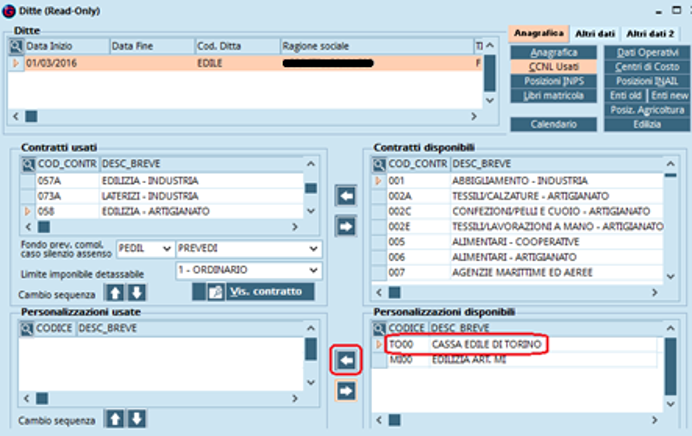Remove personalization with the right arrow button
The width and height of the screenshot is (692, 436).
[x=346, y=391]
